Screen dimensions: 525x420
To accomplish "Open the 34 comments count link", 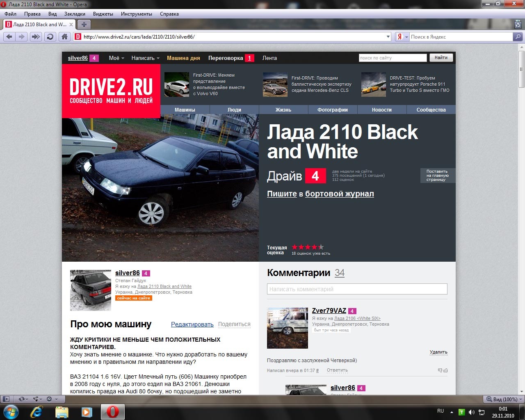I will 340,273.
